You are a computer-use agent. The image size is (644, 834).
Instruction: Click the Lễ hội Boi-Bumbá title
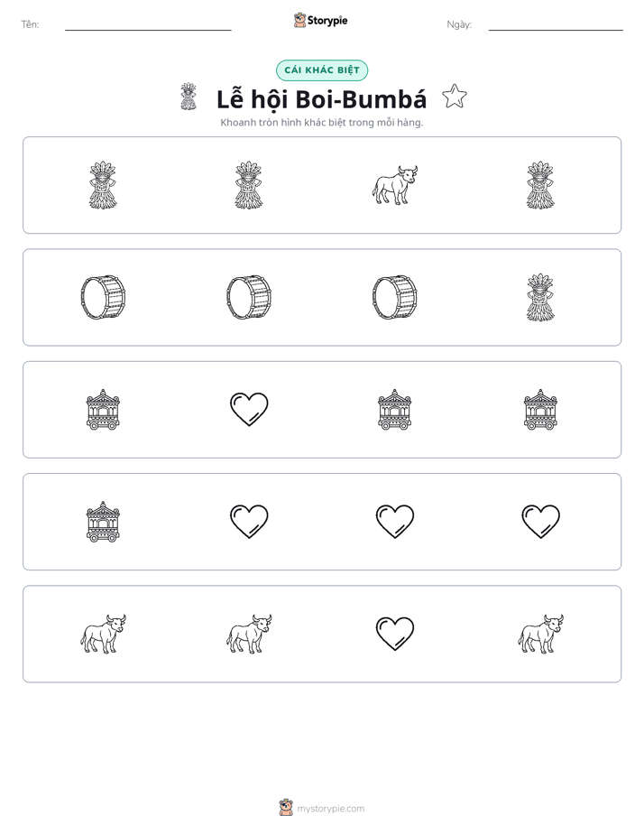click(321, 99)
